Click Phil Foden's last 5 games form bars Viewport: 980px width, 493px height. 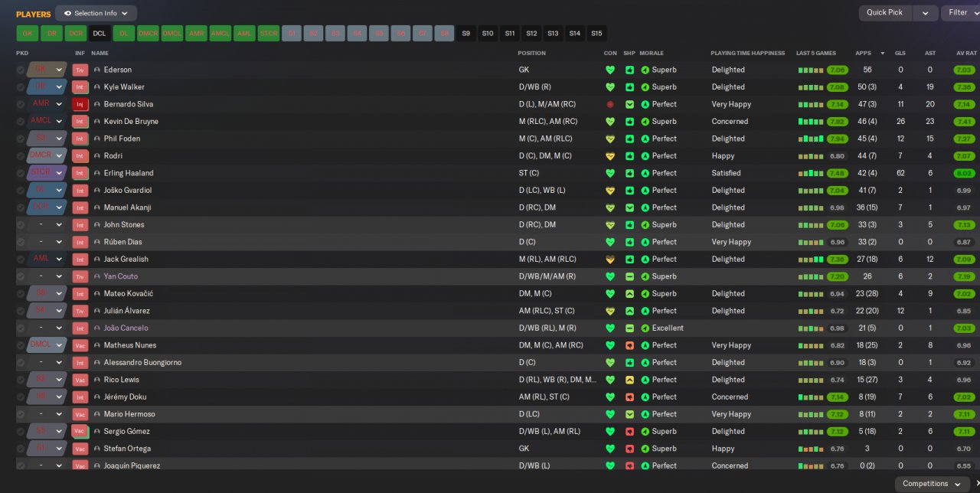tap(810, 139)
